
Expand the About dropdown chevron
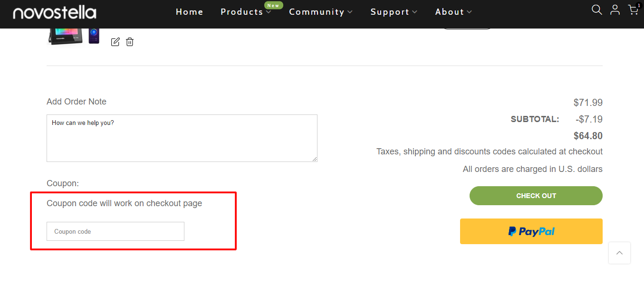(x=470, y=12)
